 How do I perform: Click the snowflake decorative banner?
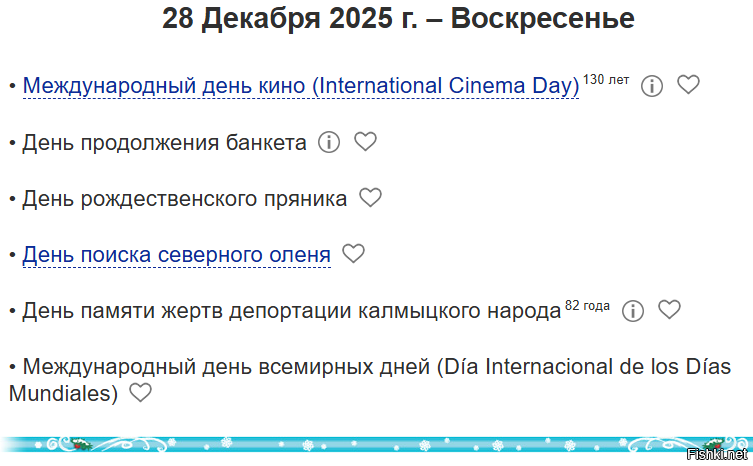click(x=376, y=444)
